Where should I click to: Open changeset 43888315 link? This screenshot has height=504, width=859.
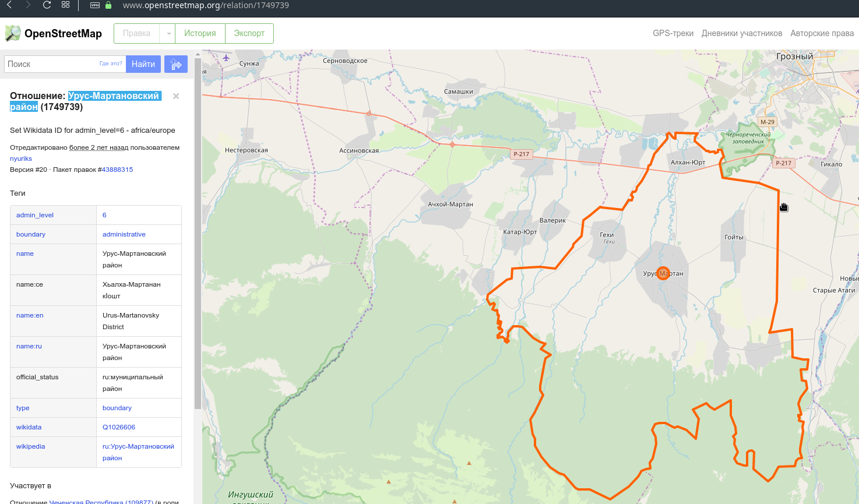coord(117,170)
